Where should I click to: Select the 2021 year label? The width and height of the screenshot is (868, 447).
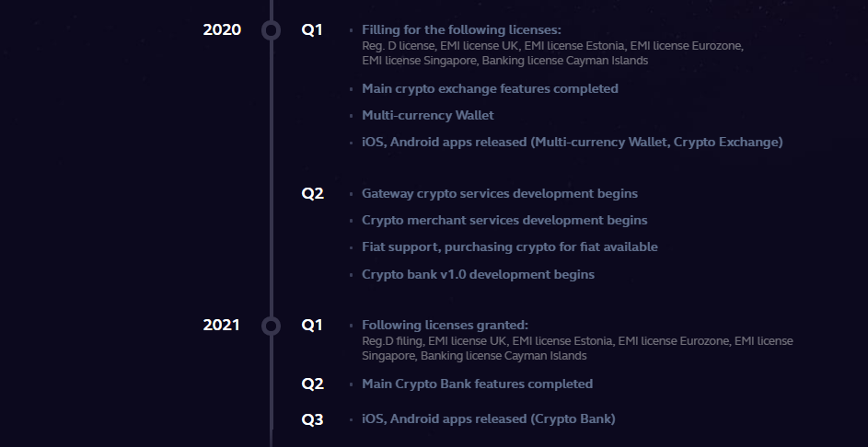222,326
